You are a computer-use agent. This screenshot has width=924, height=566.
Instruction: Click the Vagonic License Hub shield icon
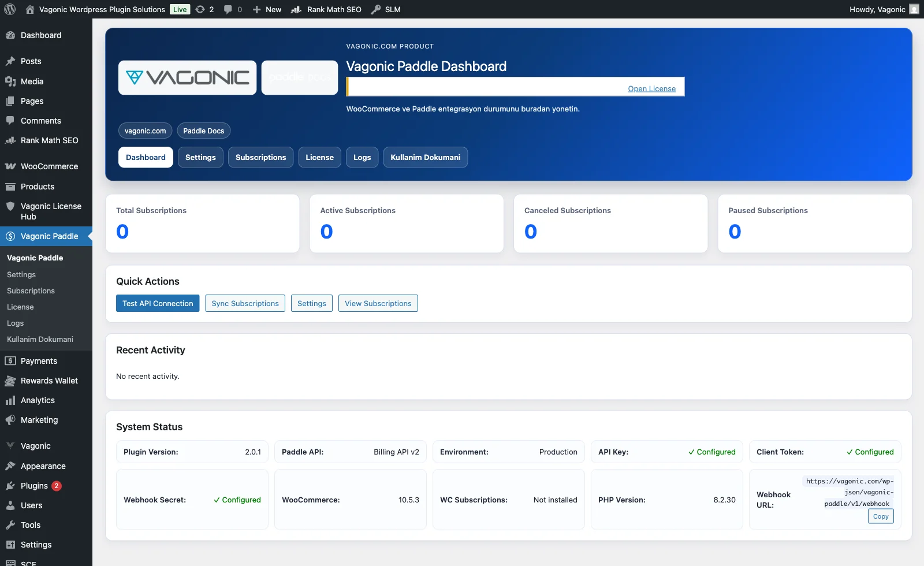[10, 206]
